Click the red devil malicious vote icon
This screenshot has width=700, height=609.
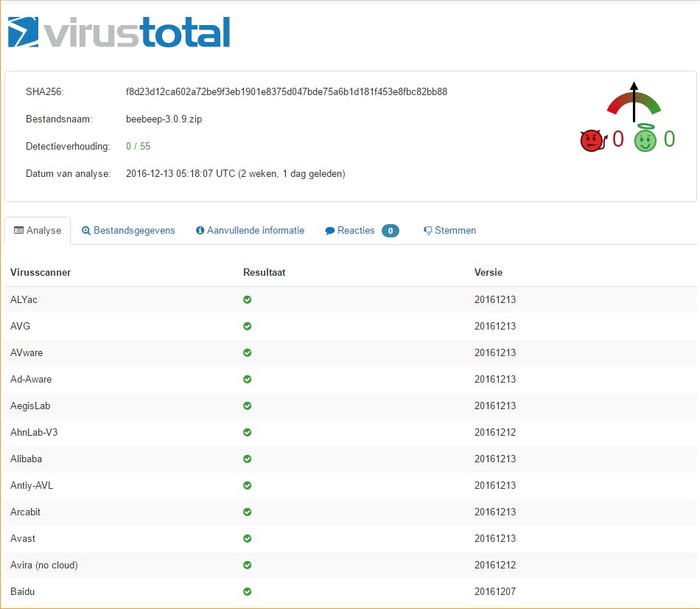coord(594,140)
